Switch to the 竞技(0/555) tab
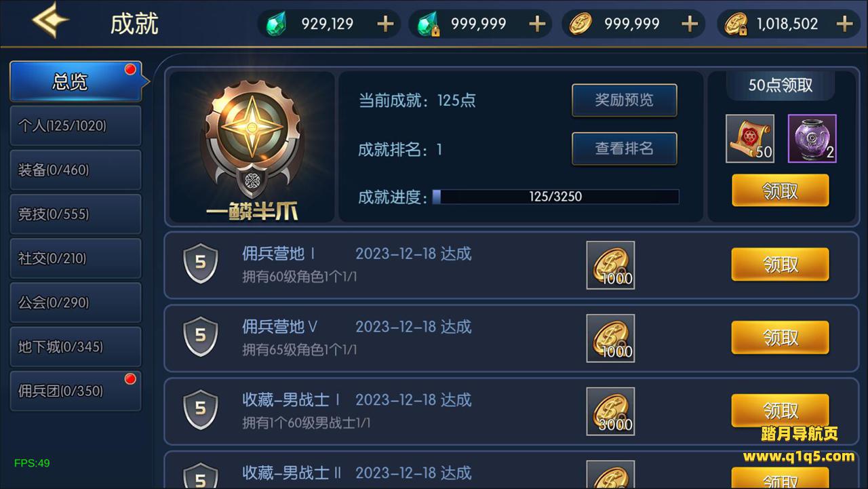 (75, 214)
